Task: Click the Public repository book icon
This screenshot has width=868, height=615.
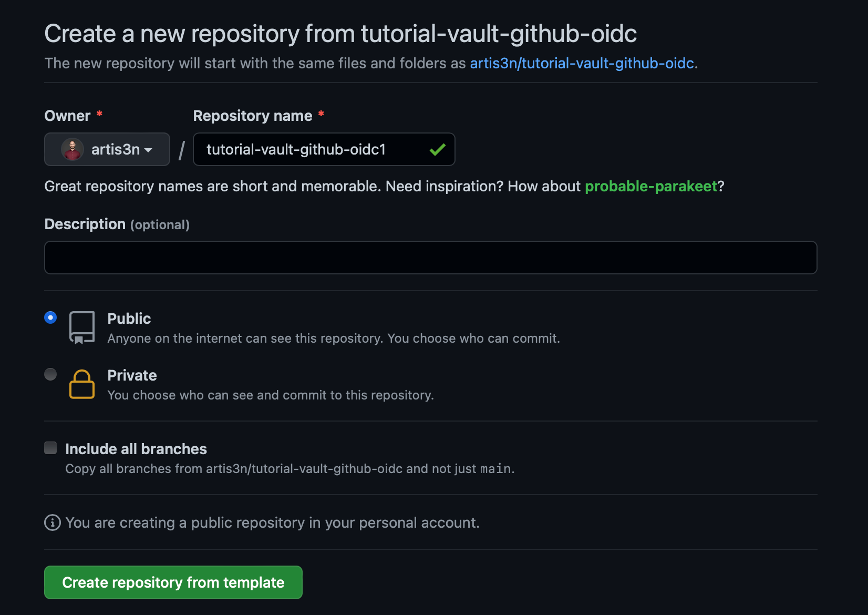Action: (81, 327)
